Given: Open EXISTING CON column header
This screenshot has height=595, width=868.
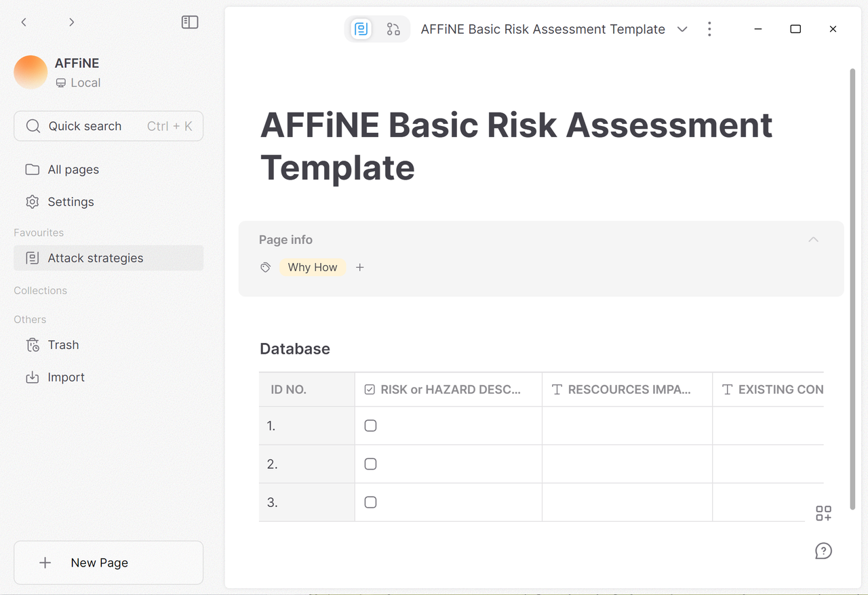Looking at the screenshot, I should [x=768, y=390].
